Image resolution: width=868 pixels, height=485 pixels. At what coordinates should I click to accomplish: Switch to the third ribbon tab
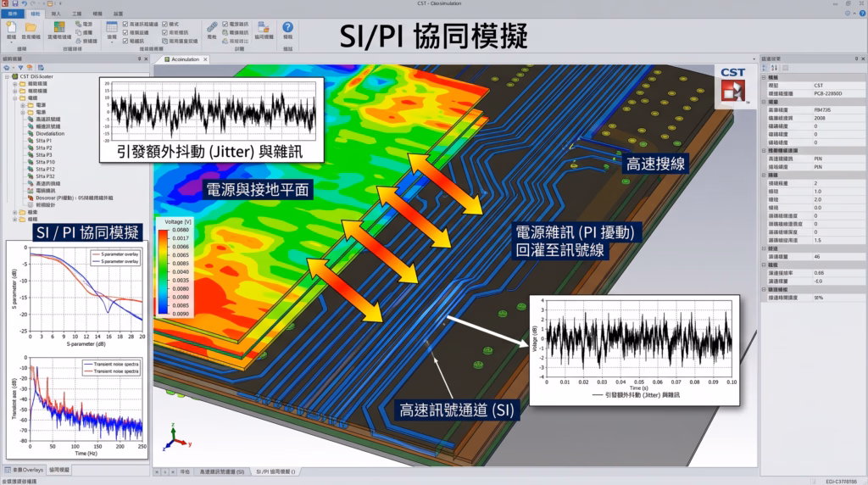[x=56, y=14]
